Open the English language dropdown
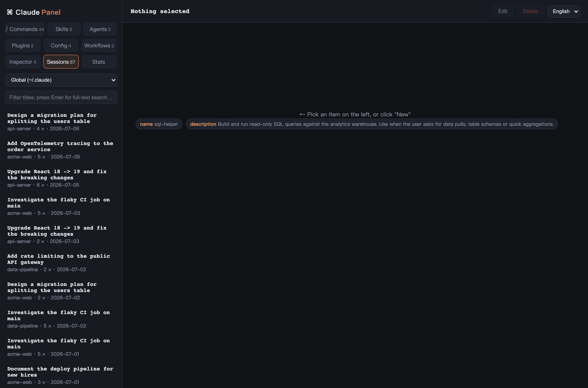 click(x=563, y=11)
